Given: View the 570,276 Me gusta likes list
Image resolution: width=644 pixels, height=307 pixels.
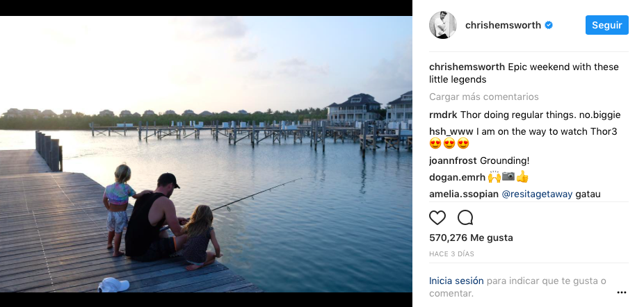Looking at the screenshot, I should (x=471, y=238).
